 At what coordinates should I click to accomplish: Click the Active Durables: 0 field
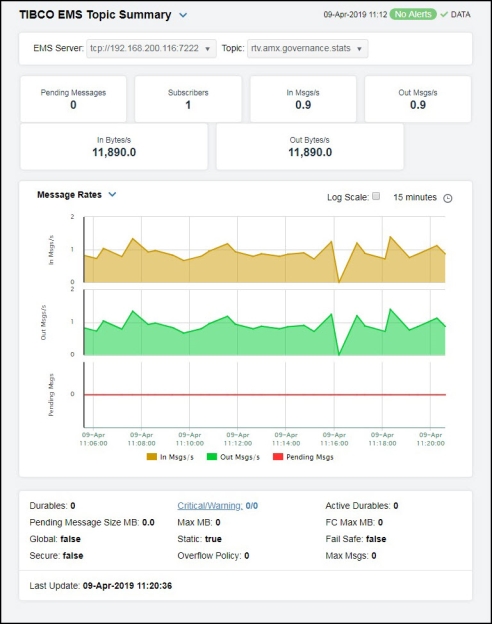[362, 506]
